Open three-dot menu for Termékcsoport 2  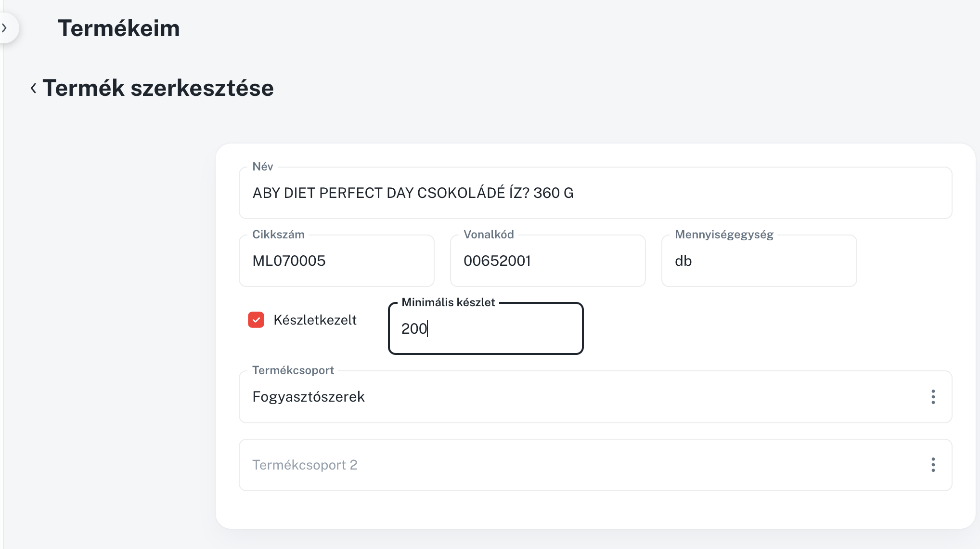pyautogui.click(x=933, y=465)
